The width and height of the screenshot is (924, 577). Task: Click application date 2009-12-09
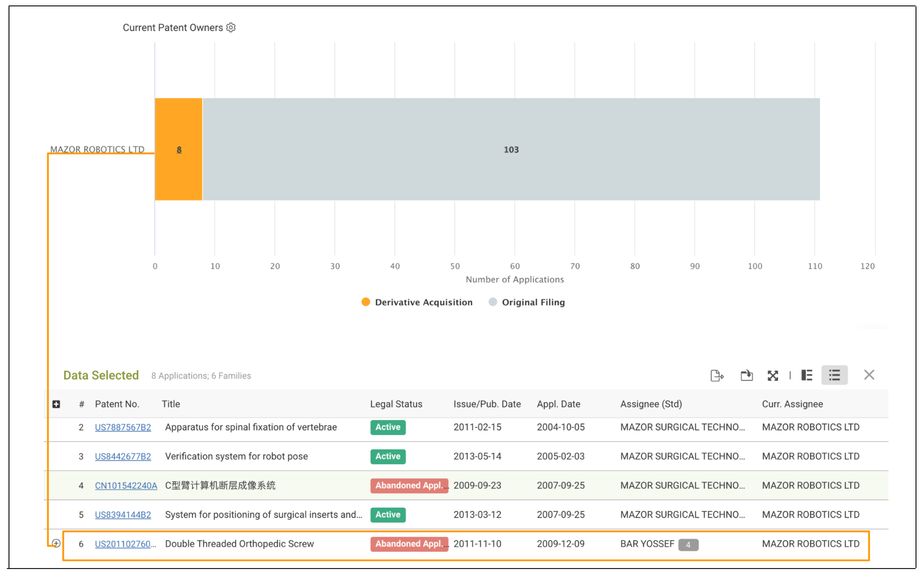561,544
